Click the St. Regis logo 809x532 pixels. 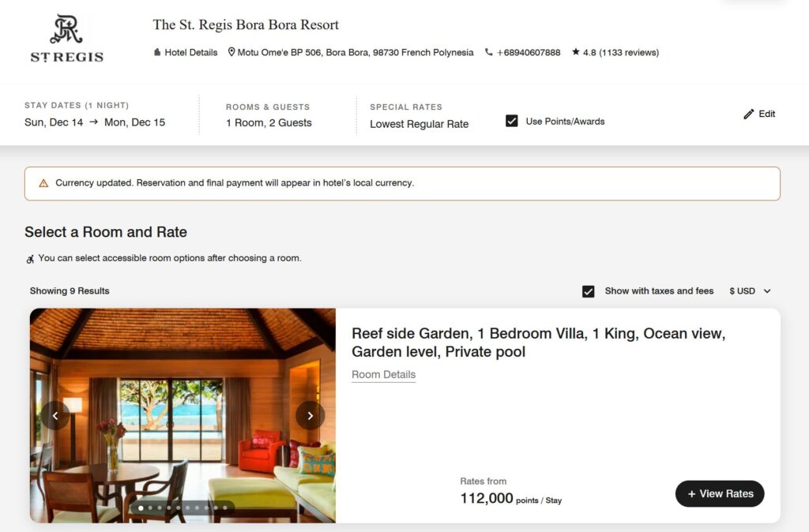click(x=66, y=39)
